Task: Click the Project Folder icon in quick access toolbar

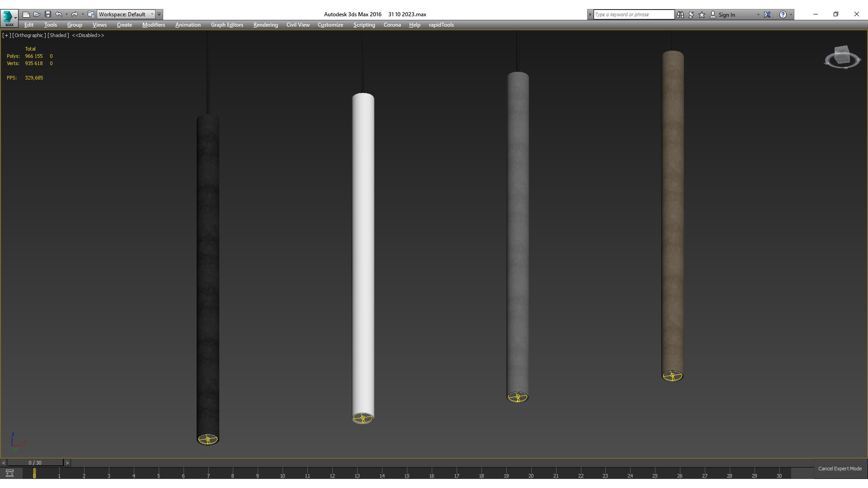Action: 91,14
